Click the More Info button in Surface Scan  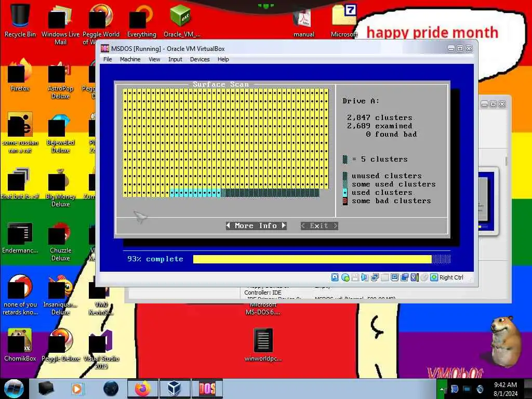point(256,225)
